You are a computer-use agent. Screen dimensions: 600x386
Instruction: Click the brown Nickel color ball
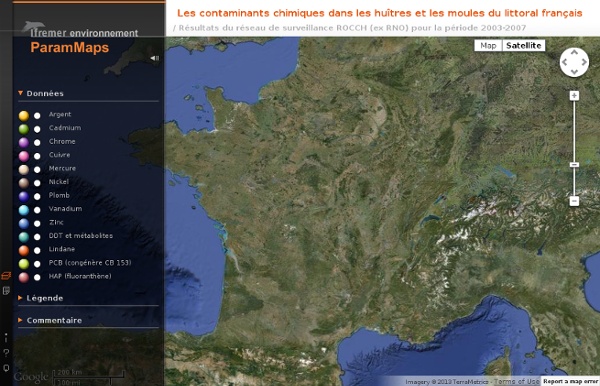tap(24, 183)
